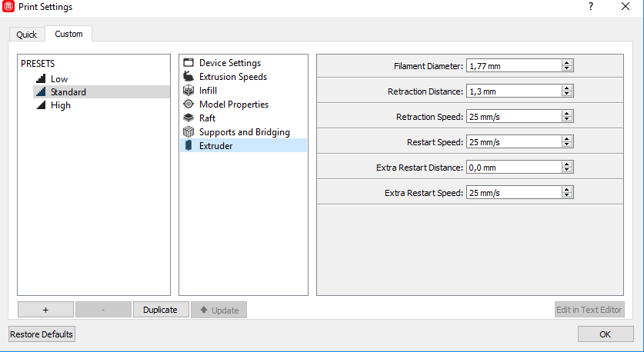The image size is (644, 352).
Task: Click the rabbit icon for Extrusion Speeds
Action: click(x=189, y=77)
